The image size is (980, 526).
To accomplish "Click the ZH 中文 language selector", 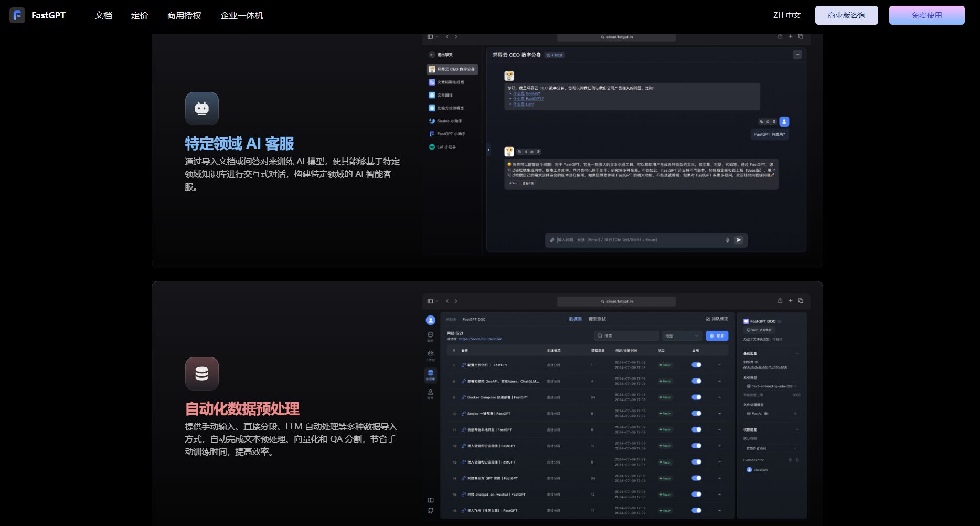I will [786, 15].
